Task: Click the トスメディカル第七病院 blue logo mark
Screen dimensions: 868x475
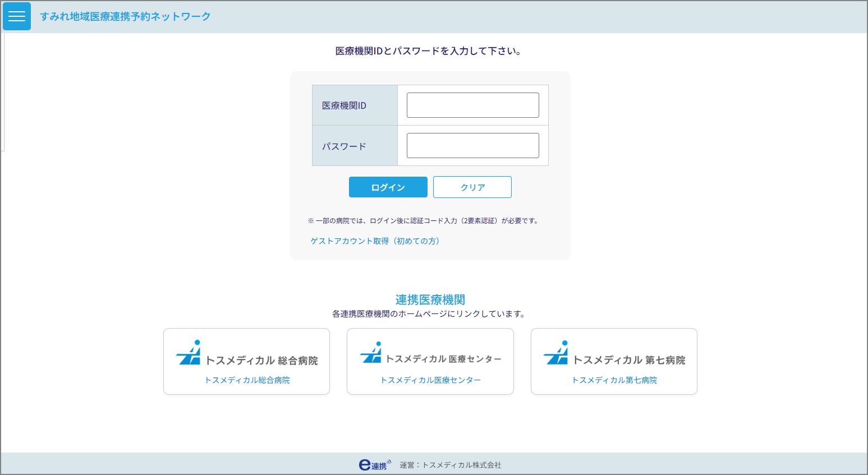Action: pyautogui.click(x=556, y=353)
